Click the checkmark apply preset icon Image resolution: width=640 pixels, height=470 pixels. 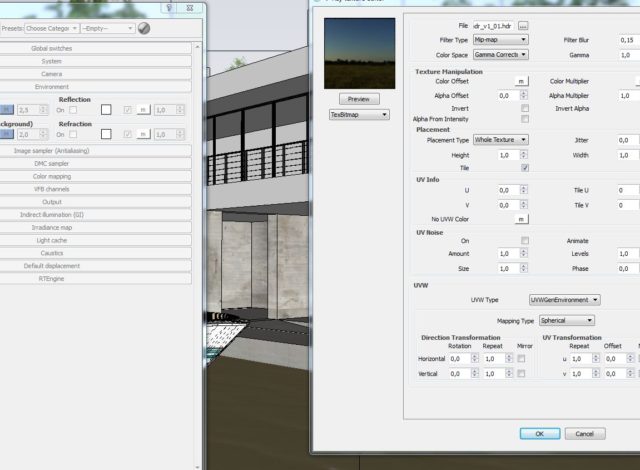[x=144, y=28]
